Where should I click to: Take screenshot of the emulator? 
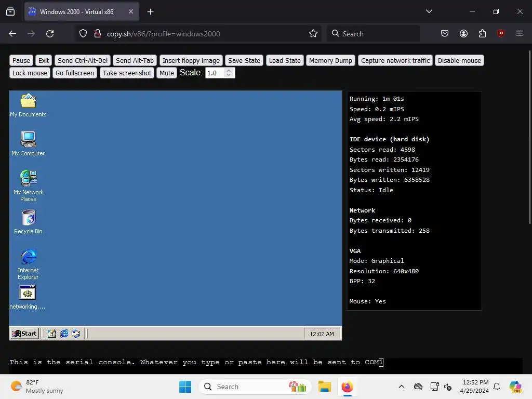127,73
